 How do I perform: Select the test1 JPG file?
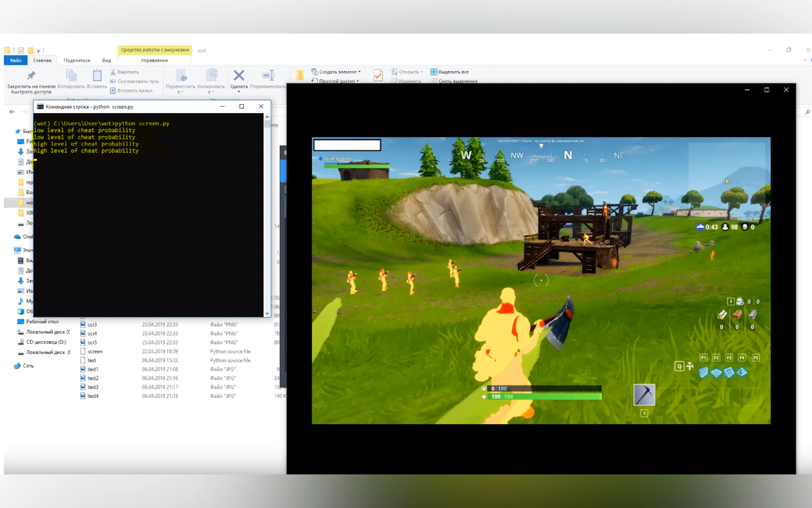[x=93, y=369]
